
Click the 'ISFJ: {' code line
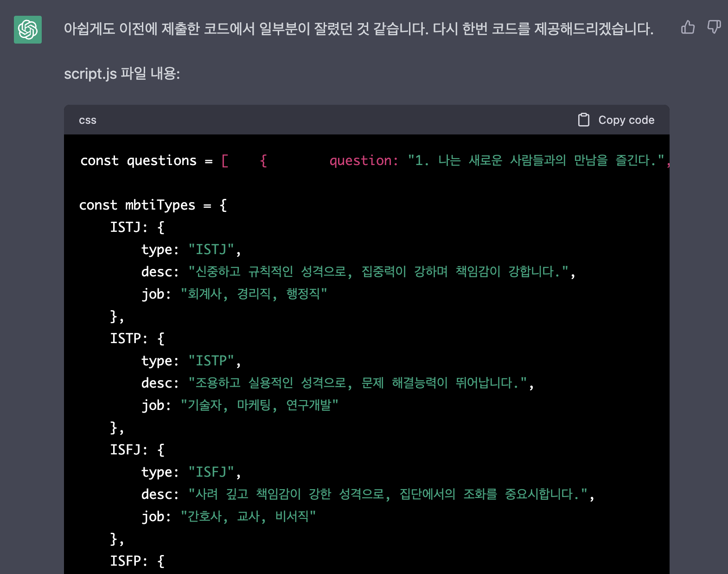click(x=137, y=450)
